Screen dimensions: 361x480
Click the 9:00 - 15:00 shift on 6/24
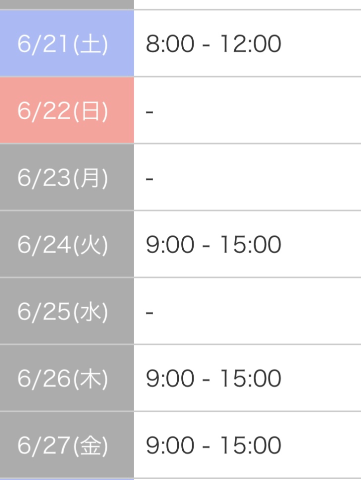click(213, 245)
